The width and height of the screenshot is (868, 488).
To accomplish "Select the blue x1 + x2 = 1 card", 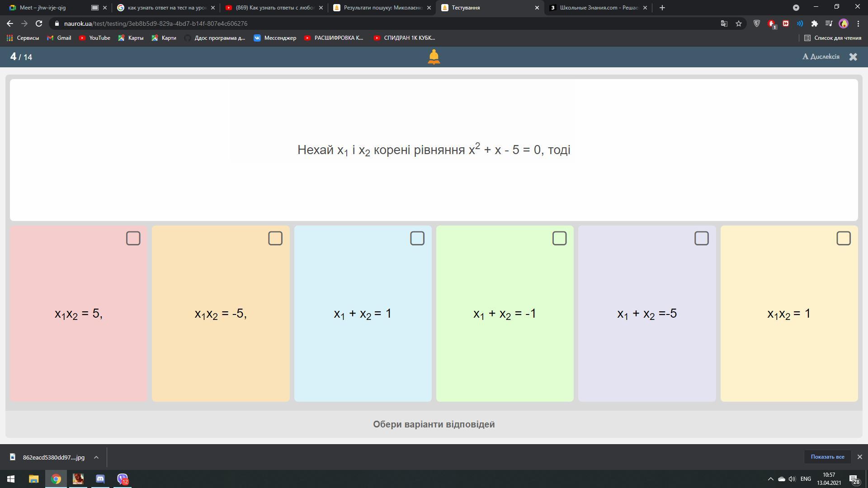I will click(x=363, y=314).
